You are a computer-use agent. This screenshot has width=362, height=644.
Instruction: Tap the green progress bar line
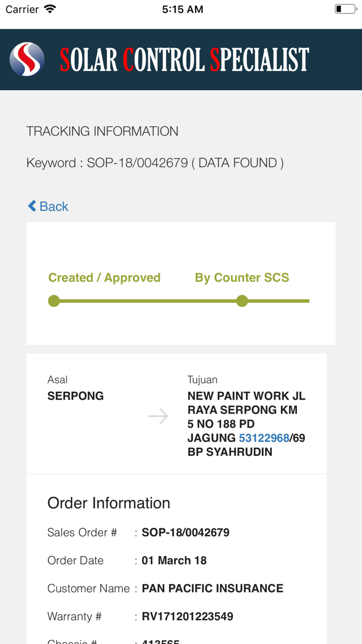tap(147, 301)
